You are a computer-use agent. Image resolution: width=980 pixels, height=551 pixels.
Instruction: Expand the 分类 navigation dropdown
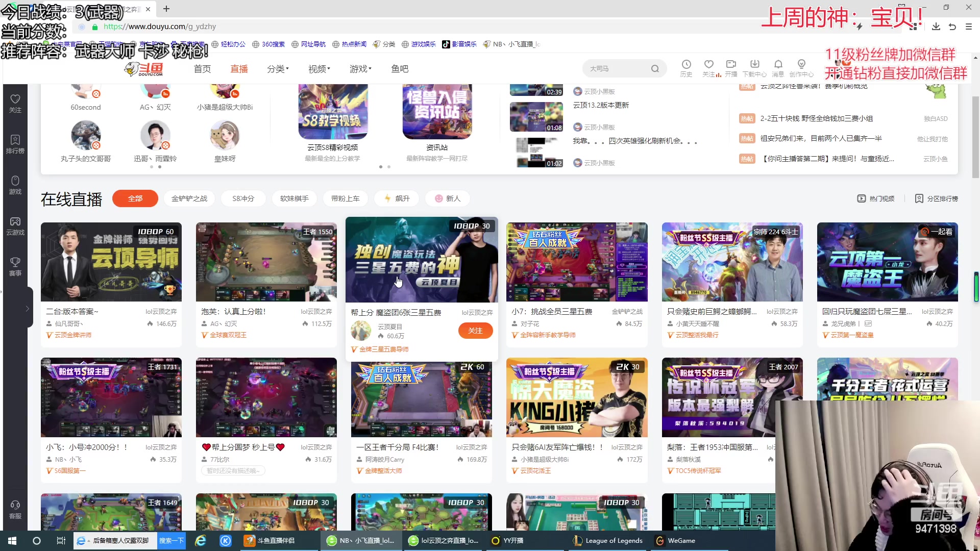(x=278, y=68)
